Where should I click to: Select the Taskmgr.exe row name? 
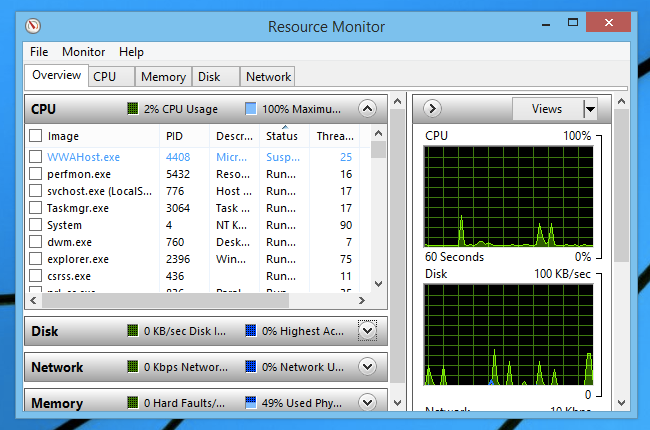pos(78,208)
